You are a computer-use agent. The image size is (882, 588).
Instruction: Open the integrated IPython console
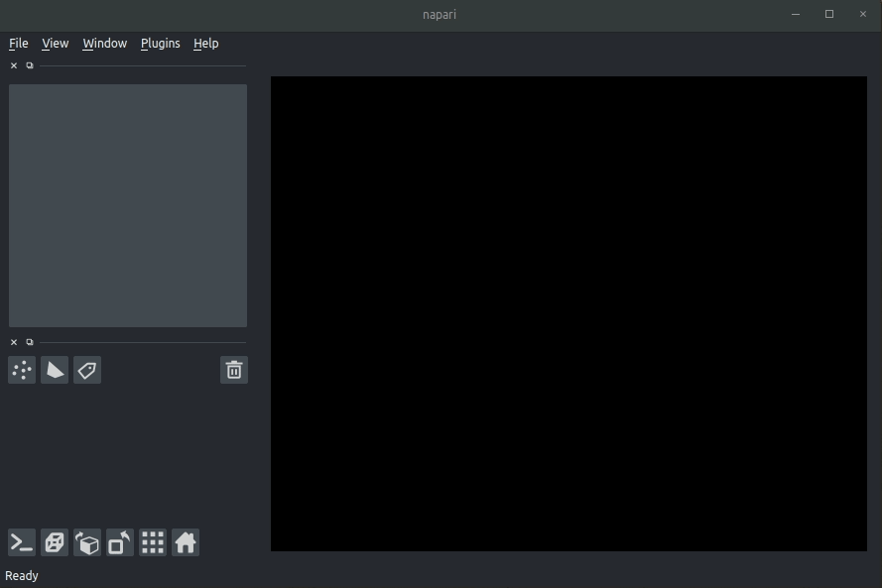[x=21, y=542]
